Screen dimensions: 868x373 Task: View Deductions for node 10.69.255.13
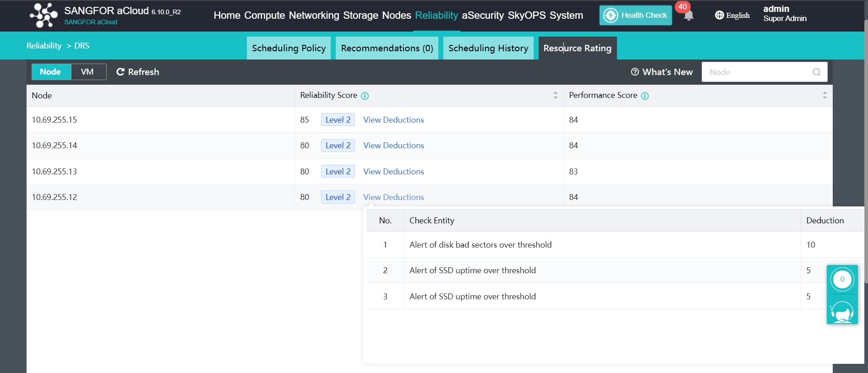click(x=393, y=171)
